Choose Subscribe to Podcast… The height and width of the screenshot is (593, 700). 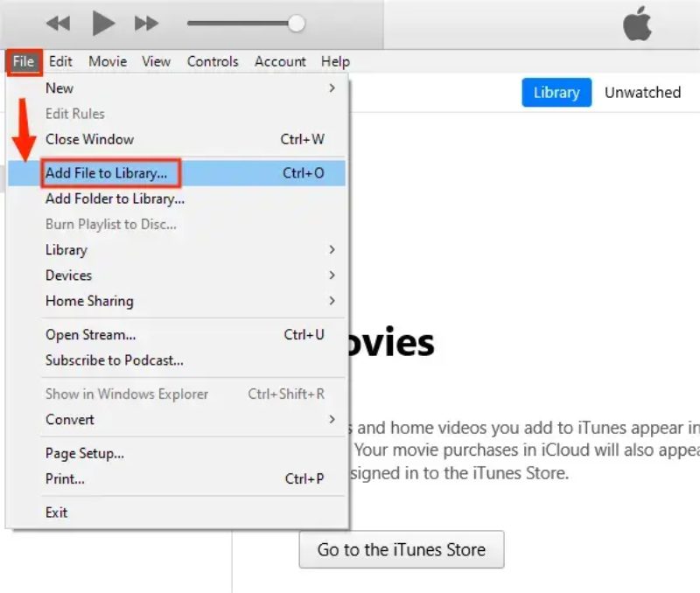pos(177,360)
